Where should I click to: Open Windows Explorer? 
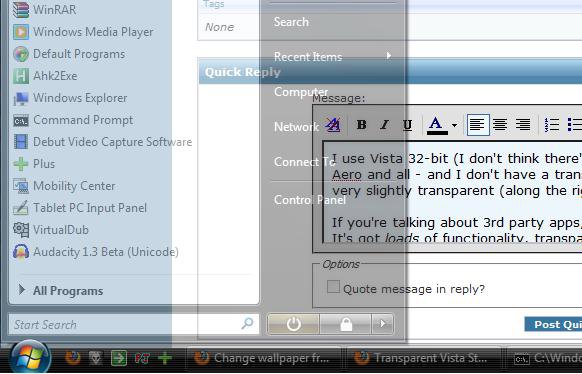click(70, 98)
